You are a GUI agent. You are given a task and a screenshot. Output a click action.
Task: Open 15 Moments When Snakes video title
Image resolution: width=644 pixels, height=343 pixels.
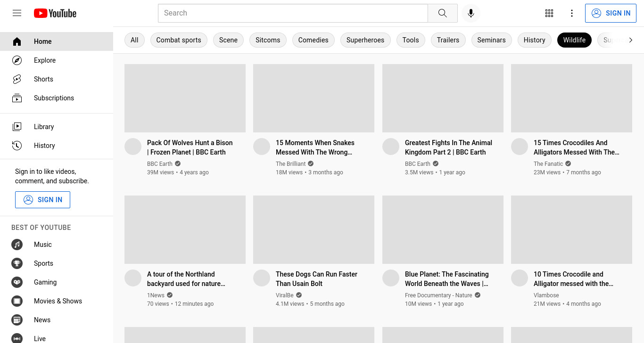coord(315,147)
